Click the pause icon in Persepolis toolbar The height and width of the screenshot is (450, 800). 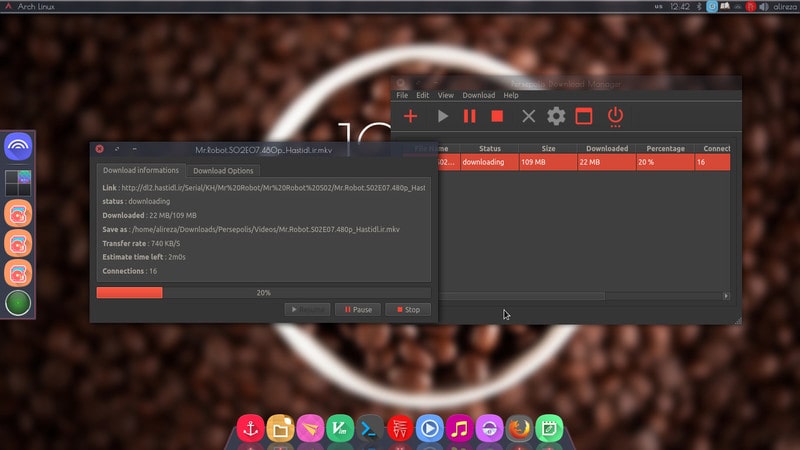pos(469,116)
